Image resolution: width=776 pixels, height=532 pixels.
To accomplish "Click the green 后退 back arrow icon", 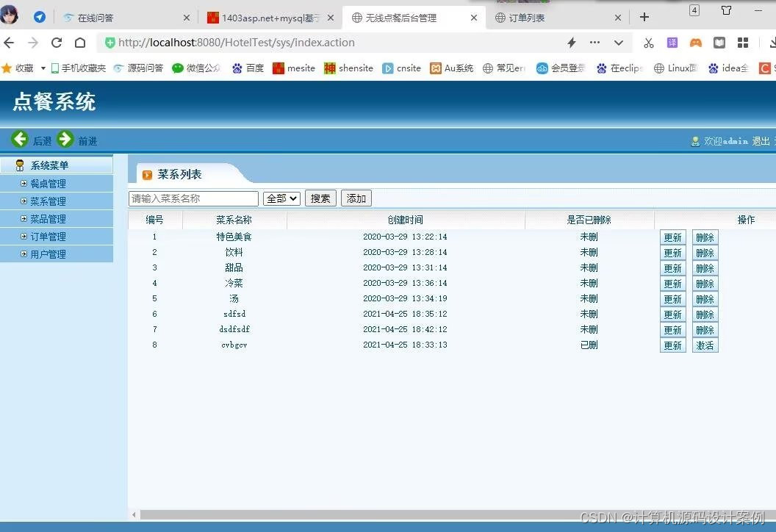I will coord(20,139).
